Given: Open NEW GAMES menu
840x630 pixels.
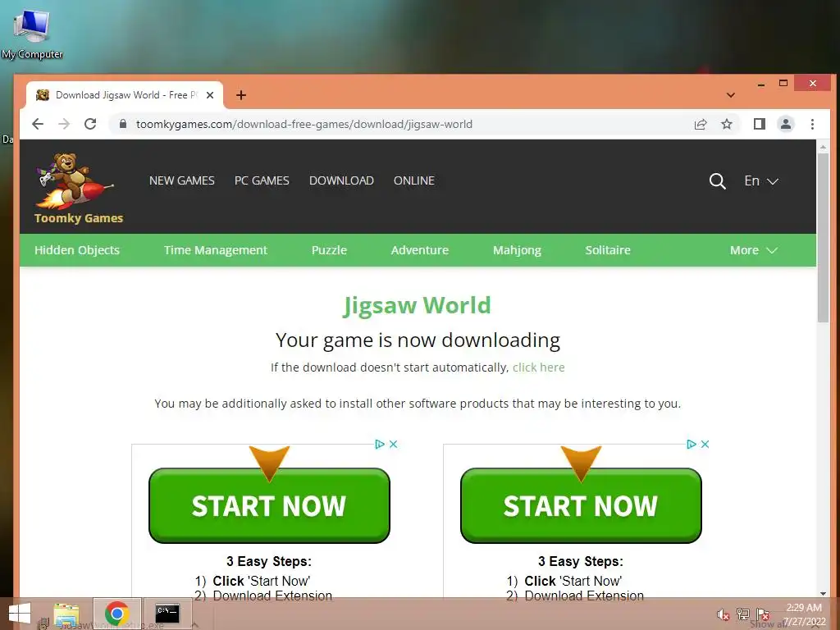Looking at the screenshot, I should click(x=182, y=180).
